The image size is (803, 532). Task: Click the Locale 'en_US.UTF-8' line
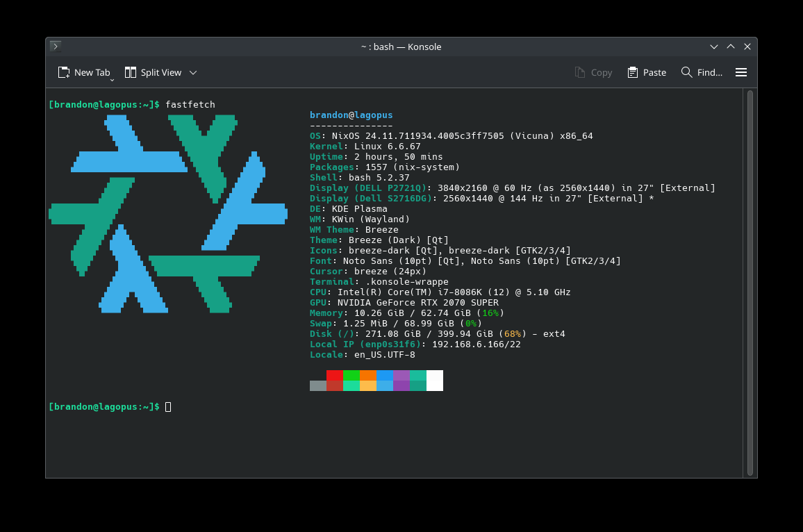362,355
